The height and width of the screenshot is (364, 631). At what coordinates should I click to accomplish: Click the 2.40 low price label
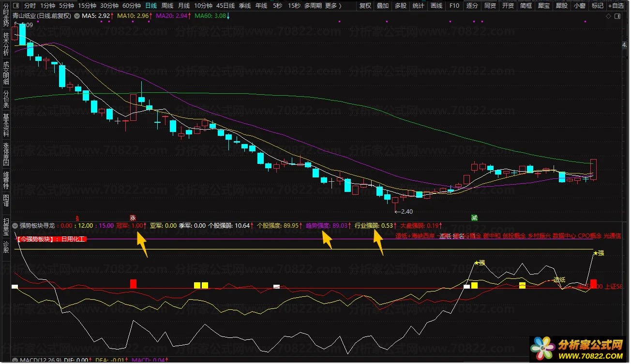pyautogui.click(x=404, y=211)
